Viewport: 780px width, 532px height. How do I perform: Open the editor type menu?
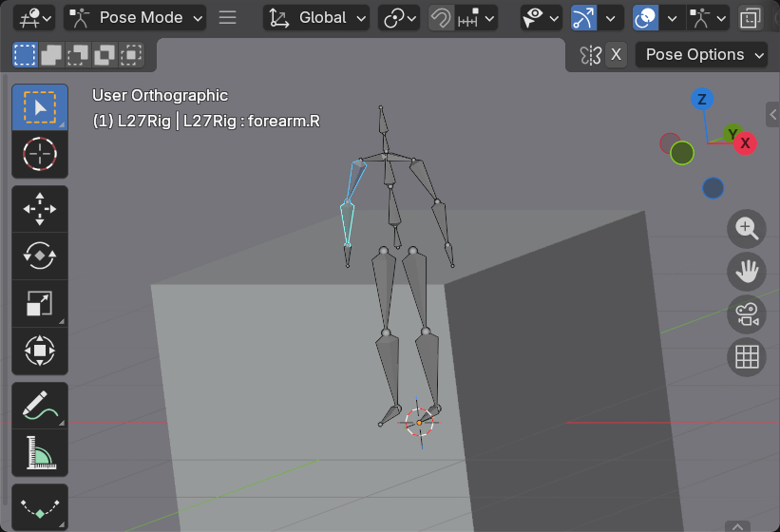(x=34, y=18)
